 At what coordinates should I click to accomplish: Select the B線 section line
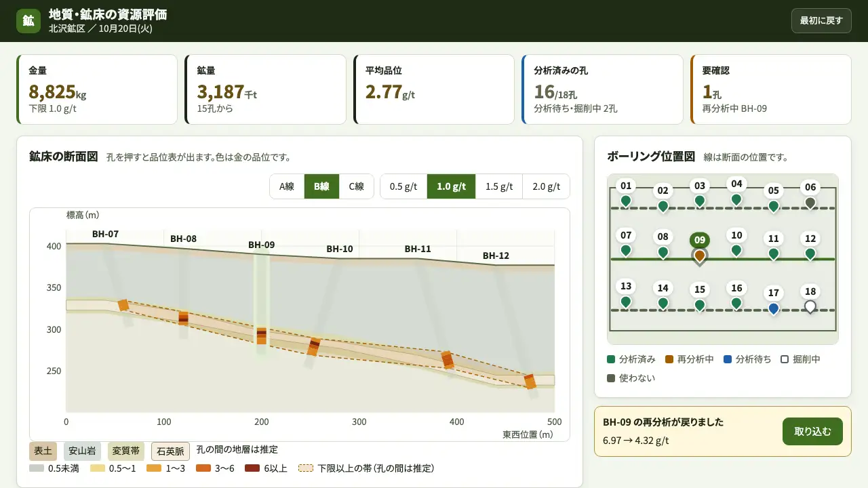(321, 186)
